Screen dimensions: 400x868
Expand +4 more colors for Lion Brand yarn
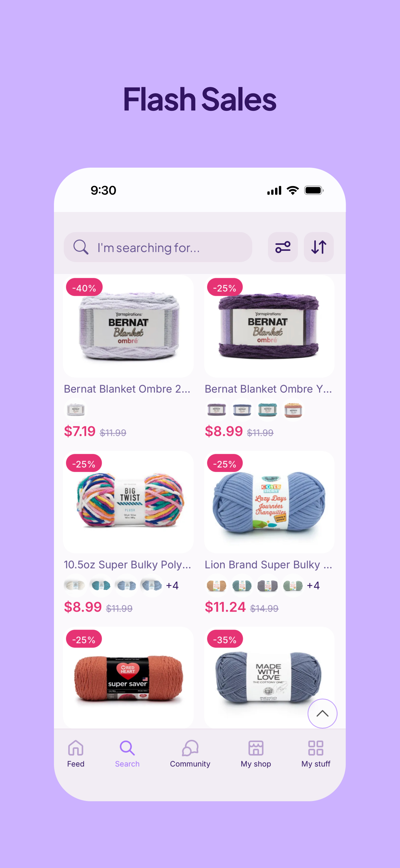pos(313,585)
